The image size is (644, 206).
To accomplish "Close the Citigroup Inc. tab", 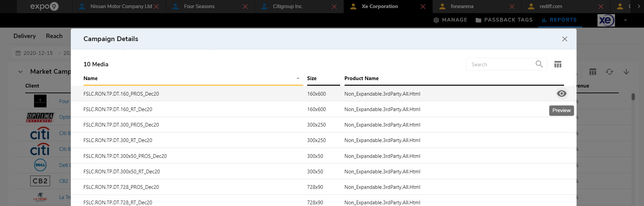I will coord(334,6).
